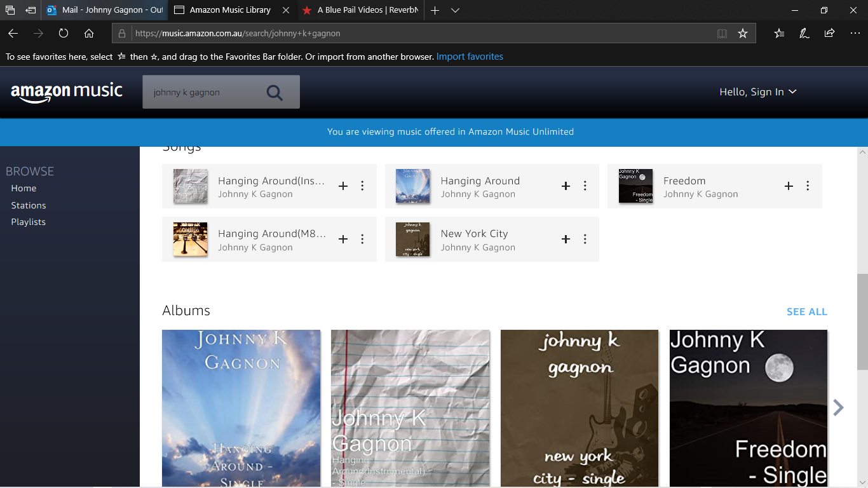Open Playlists in Browse sidebar
Viewport: 868px width, 488px height.
[29, 222]
